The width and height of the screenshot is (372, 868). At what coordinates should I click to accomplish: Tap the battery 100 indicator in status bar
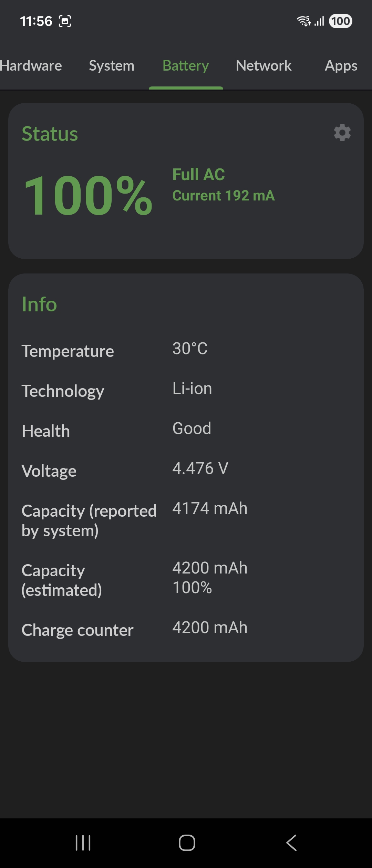[341, 21]
